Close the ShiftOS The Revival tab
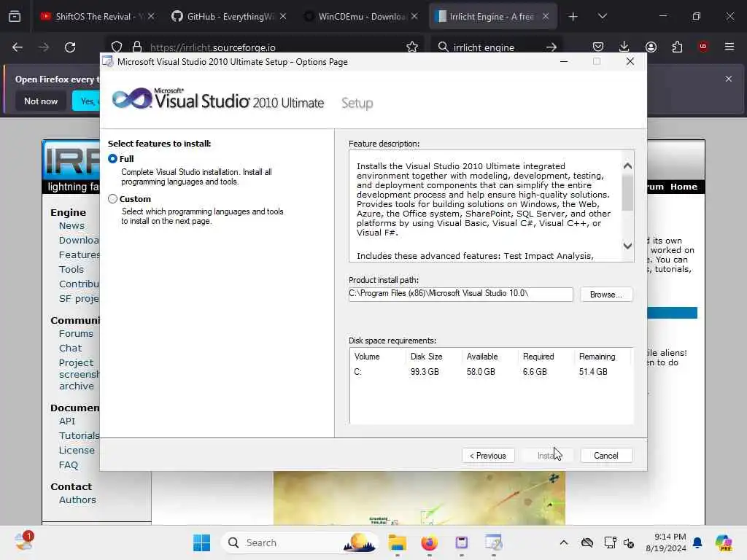 (151, 16)
